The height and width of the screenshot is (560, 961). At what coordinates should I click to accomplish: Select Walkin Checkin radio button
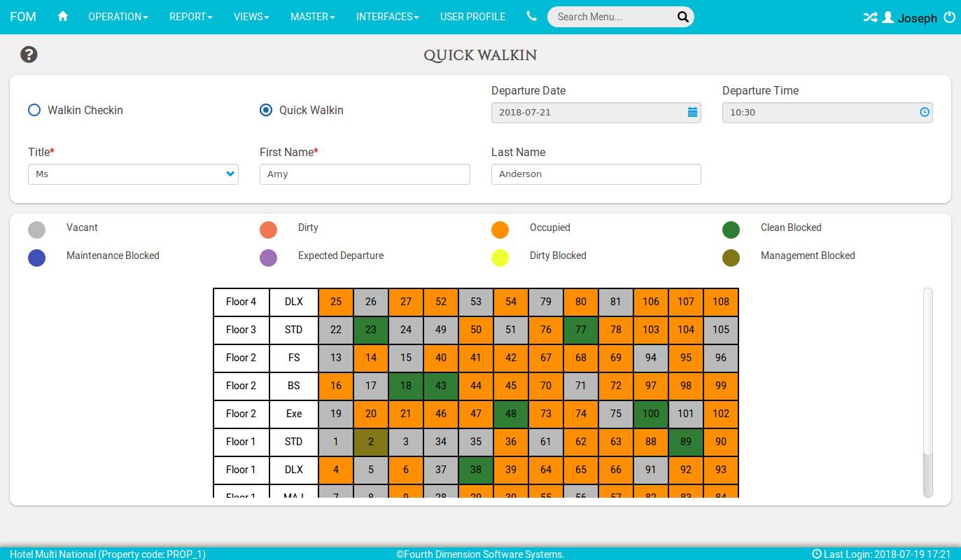pos(34,110)
